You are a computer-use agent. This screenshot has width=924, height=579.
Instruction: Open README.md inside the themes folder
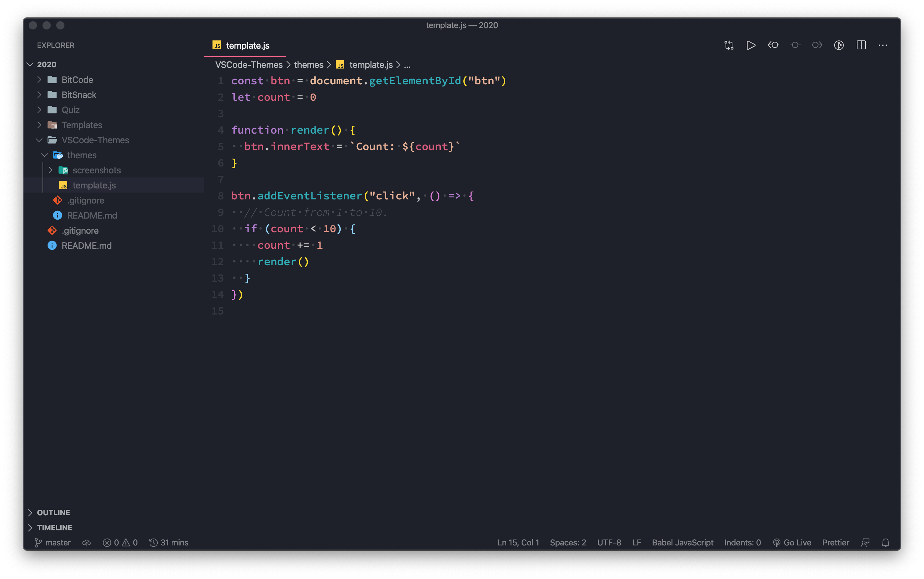[92, 215]
